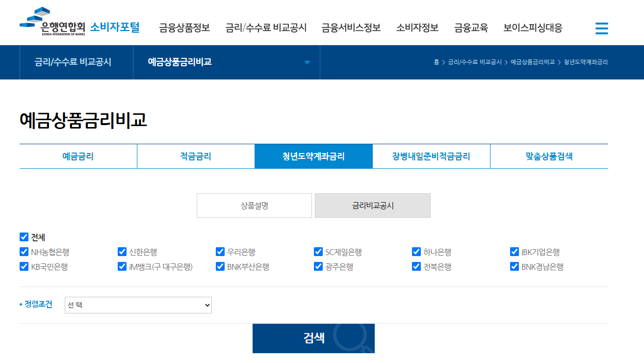Open the 금융교육 menu

(471, 28)
